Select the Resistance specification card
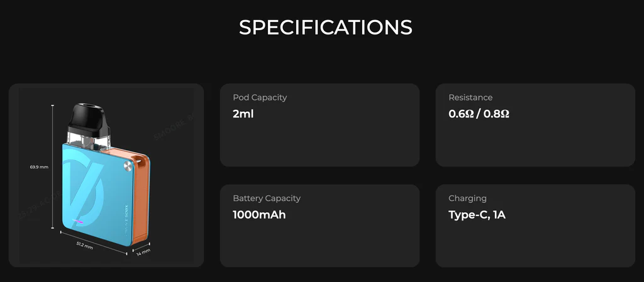The height and width of the screenshot is (282, 644). coord(535,125)
